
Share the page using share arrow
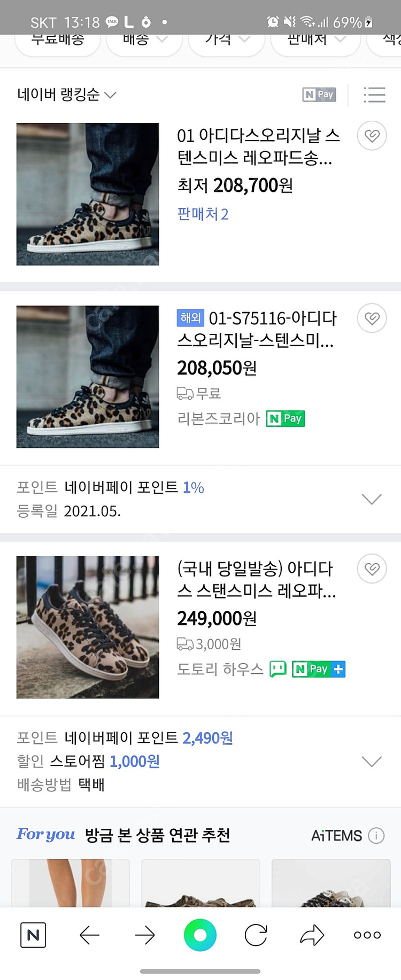pos(312,935)
